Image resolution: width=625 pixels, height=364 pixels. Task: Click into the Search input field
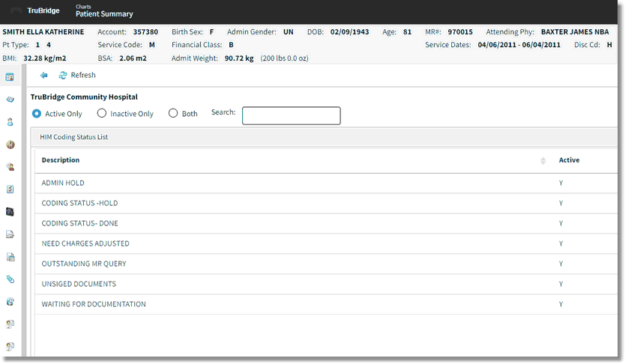coord(292,115)
